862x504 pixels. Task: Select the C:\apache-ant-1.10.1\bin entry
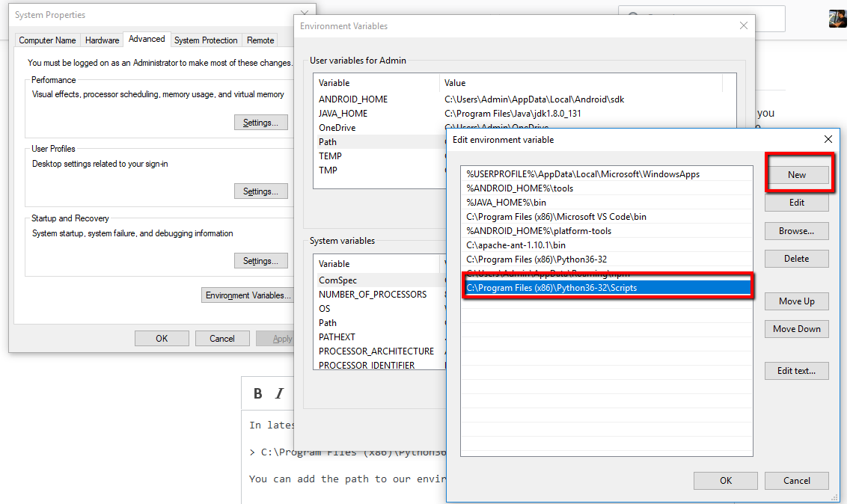point(607,245)
